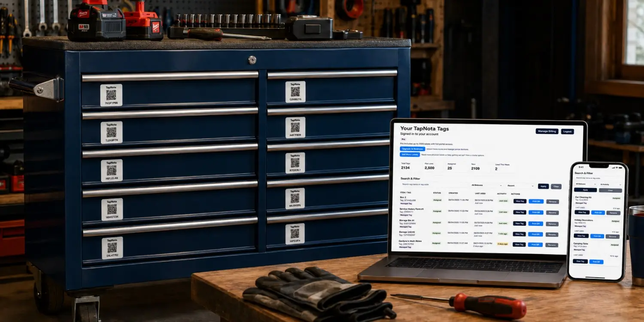The height and width of the screenshot is (322, 644).
Task: View Tag for Holiday Decorations
Action: [x=581, y=236]
